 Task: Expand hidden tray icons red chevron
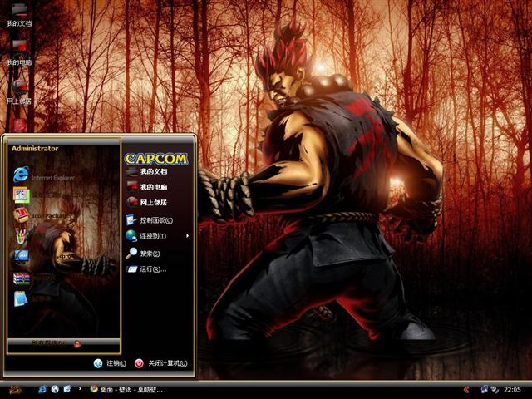tap(467, 390)
